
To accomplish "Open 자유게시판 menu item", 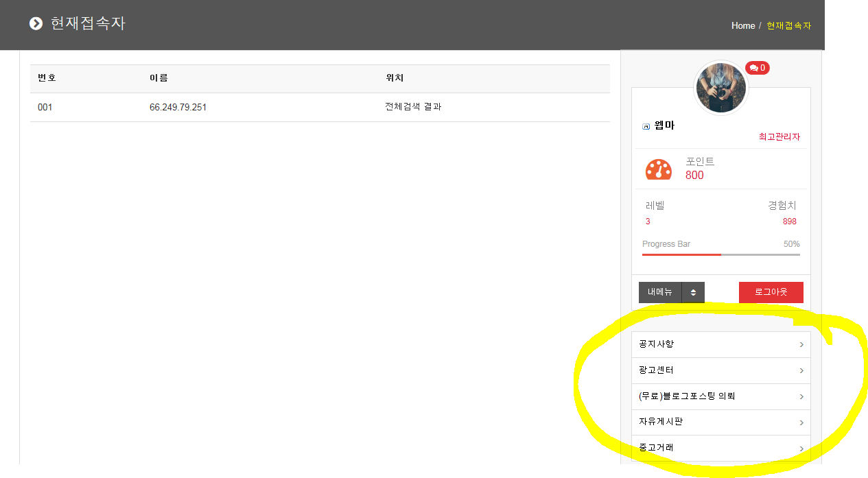I will coord(721,422).
